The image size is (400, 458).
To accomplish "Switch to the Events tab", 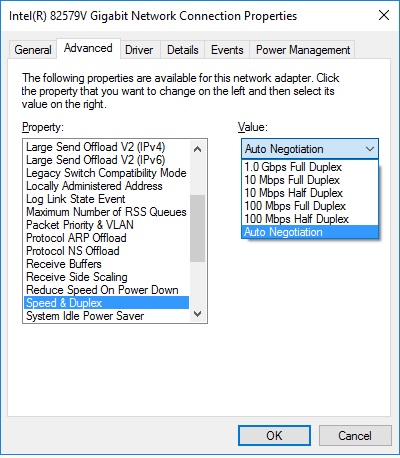I will coord(227,50).
